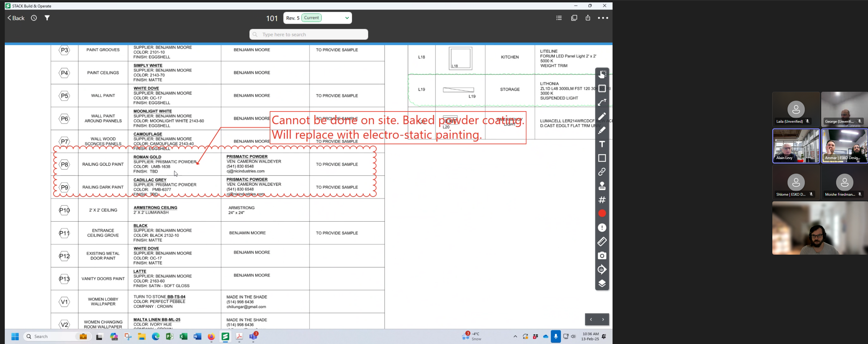Select the callout arrow text tool

point(602,102)
